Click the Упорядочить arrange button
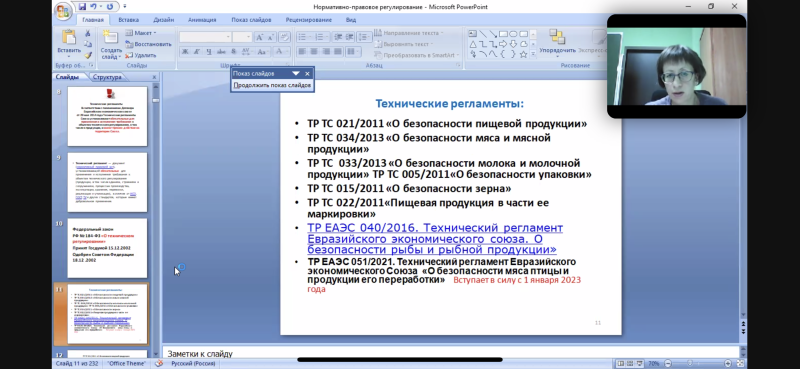The image size is (800, 369). coord(557,42)
